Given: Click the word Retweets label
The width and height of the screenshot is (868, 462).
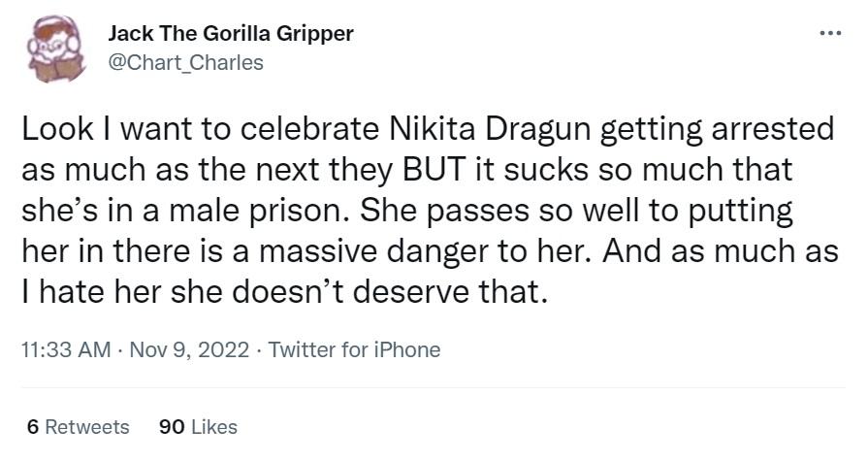Looking at the screenshot, I should [x=87, y=426].
